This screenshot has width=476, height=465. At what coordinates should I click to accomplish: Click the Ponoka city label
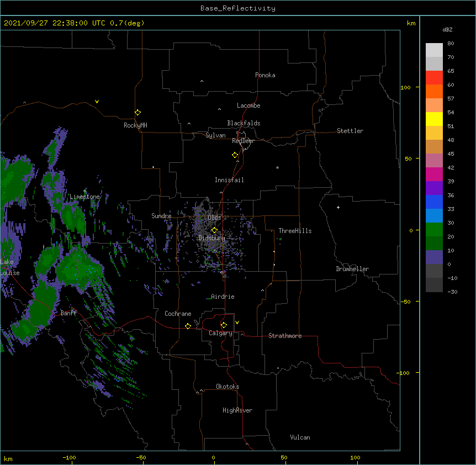pos(265,75)
